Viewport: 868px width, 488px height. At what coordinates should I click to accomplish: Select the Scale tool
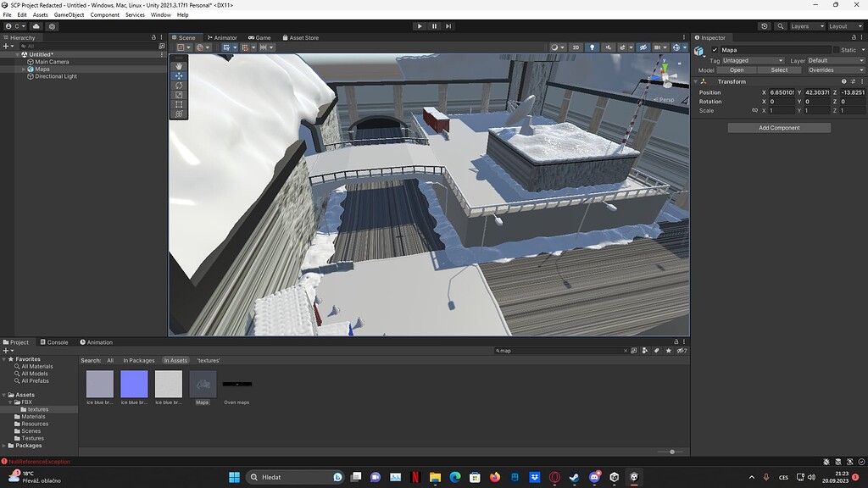[179, 94]
